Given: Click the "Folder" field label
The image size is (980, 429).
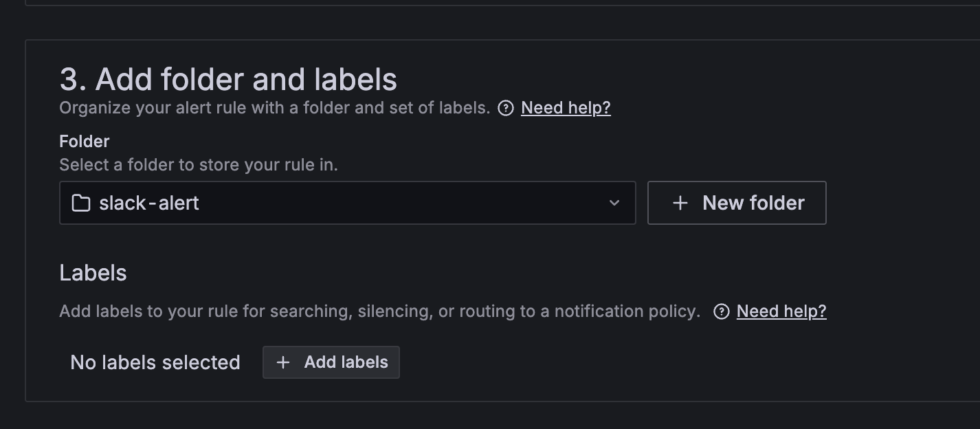Looking at the screenshot, I should (x=85, y=142).
